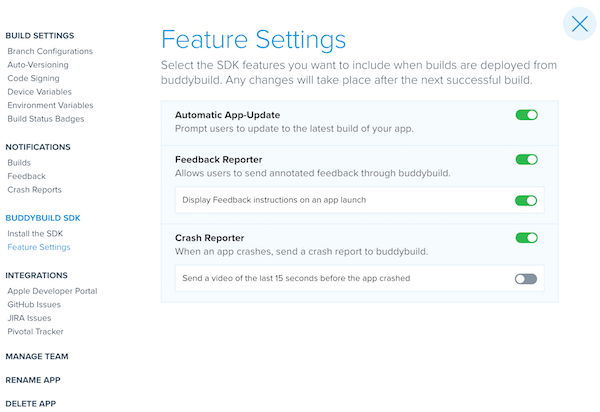600x412 pixels.
Task: Disable the Automatic App-Update toggle
Action: [x=527, y=115]
